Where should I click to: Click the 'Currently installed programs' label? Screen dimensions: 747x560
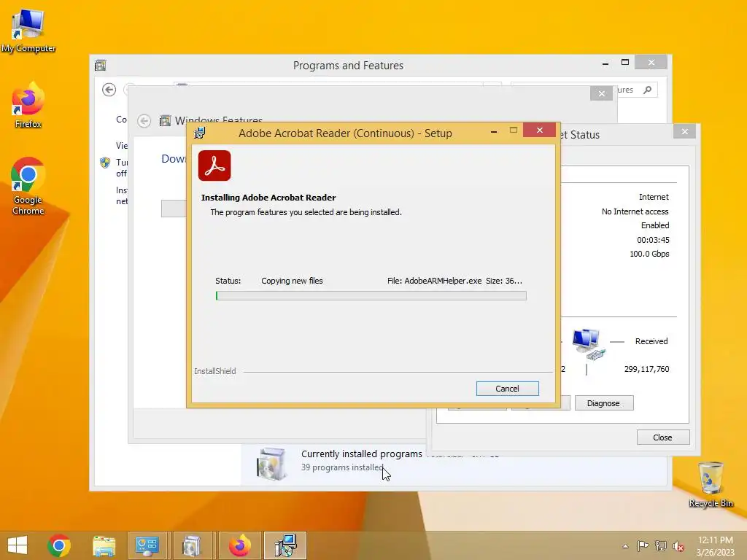coord(362,454)
